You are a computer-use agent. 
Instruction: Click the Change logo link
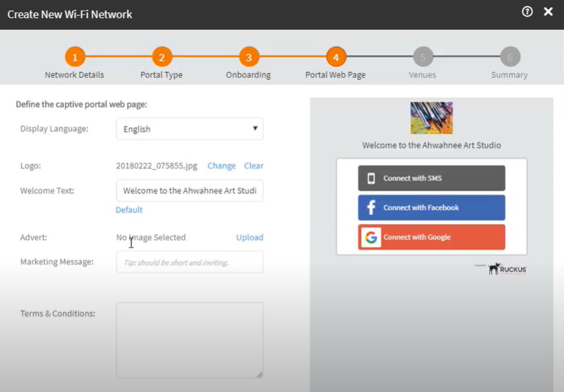point(221,166)
